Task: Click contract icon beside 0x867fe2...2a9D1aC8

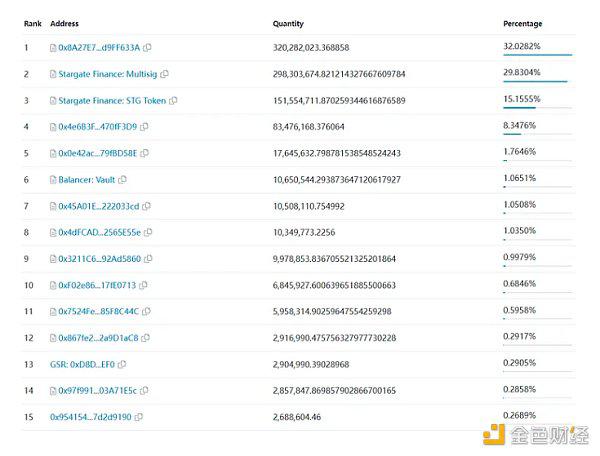Action: pos(53,338)
